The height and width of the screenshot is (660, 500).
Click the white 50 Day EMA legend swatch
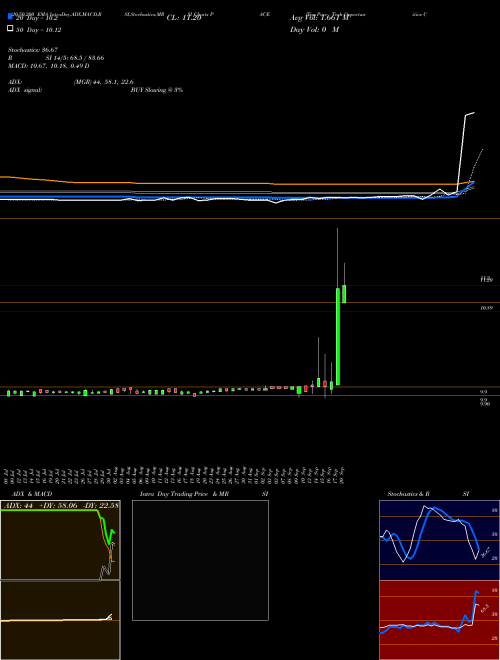click(x=10, y=29)
